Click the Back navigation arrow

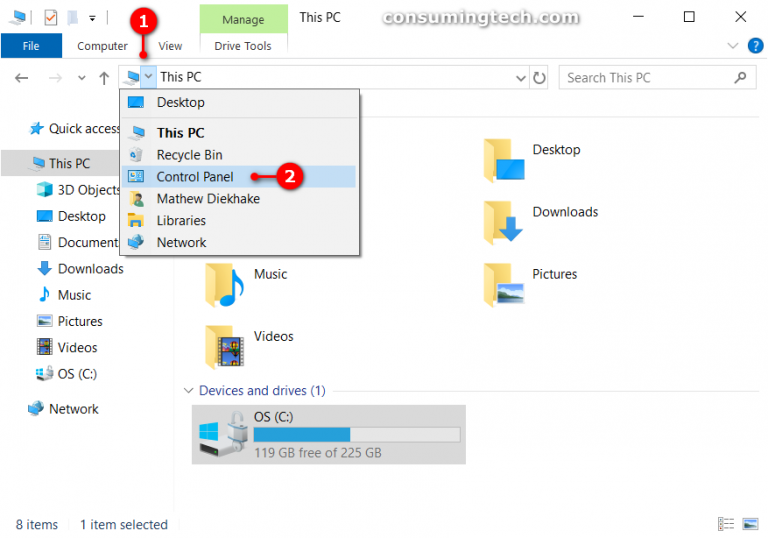point(21,78)
